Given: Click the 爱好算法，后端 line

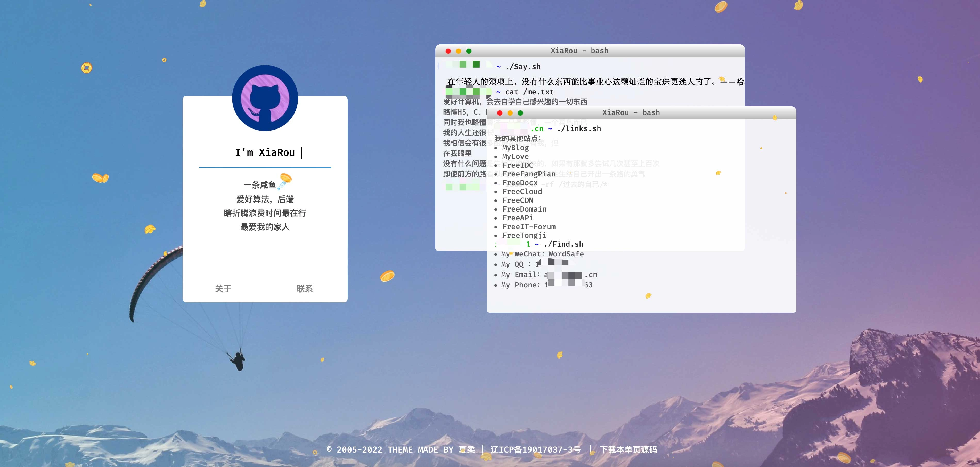Looking at the screenshot, I should (265, 199).
